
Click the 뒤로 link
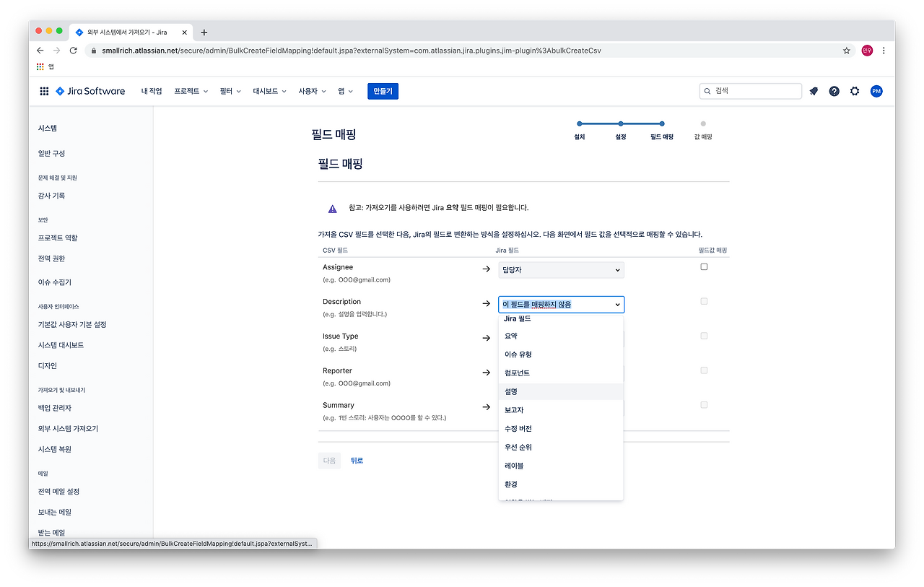(356, 460)
